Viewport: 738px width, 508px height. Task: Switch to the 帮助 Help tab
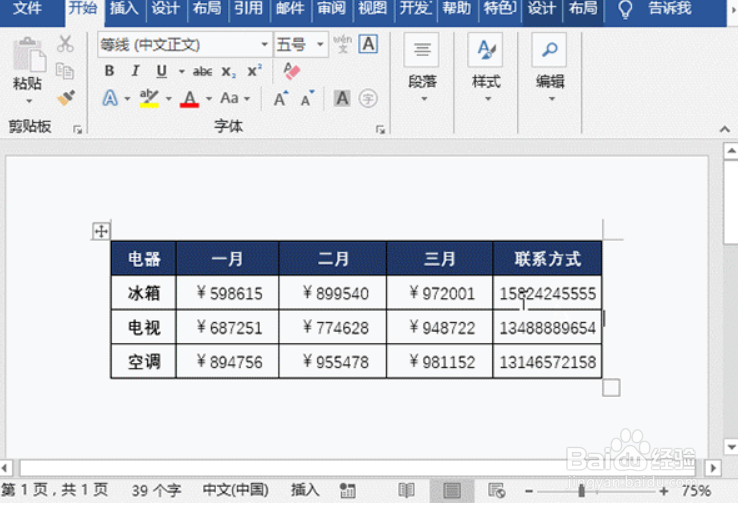457,8
